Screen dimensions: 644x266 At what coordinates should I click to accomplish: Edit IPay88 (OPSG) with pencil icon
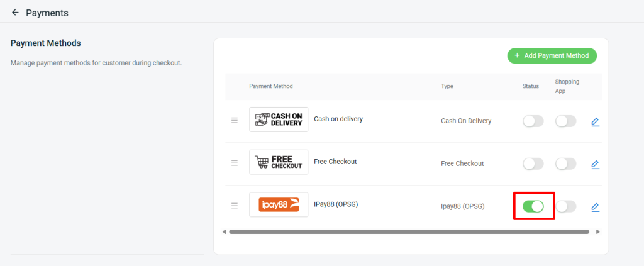click(x=595, y=208)
